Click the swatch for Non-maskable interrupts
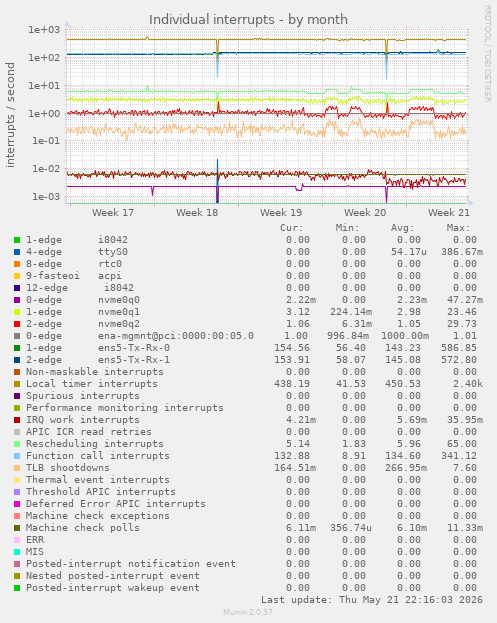Image resolution: width=497 pixels, height=623 pixels. click(17, 372)
